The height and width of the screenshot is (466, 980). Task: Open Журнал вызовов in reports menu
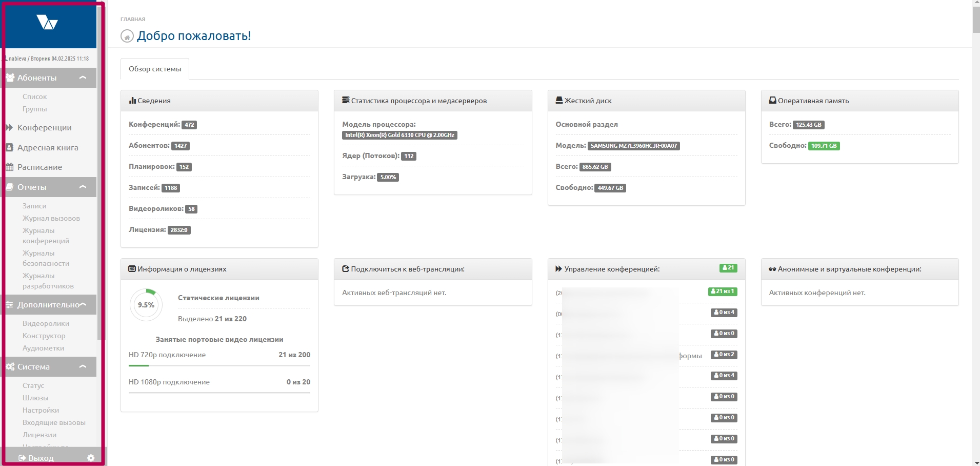click(x=51, y=218)
